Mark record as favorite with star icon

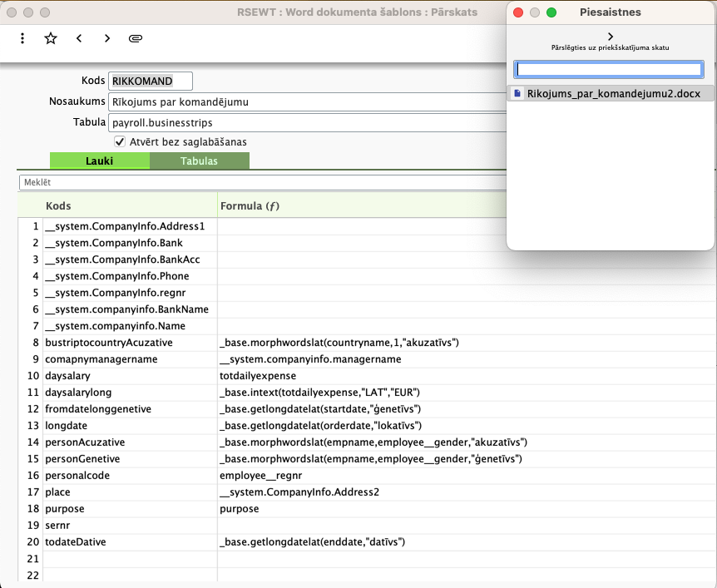coord(50,38)
